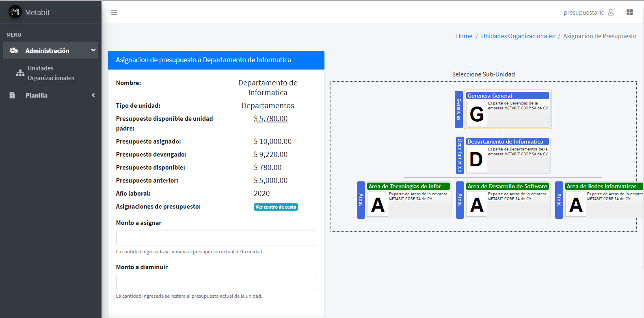Click the Planilla invoice file icon

12,95
